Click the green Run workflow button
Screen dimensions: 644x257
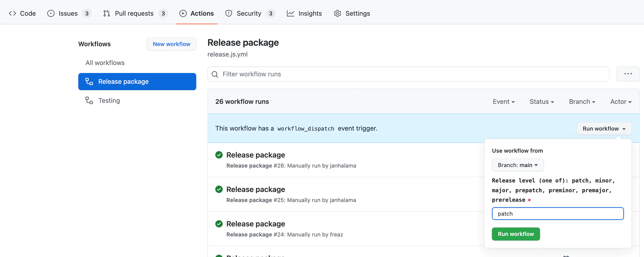pyautogui.click(x=516, y=234)
